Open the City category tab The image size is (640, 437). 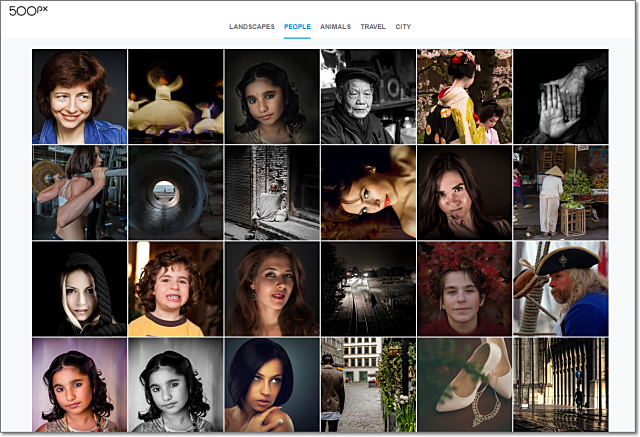click(403, 27)
